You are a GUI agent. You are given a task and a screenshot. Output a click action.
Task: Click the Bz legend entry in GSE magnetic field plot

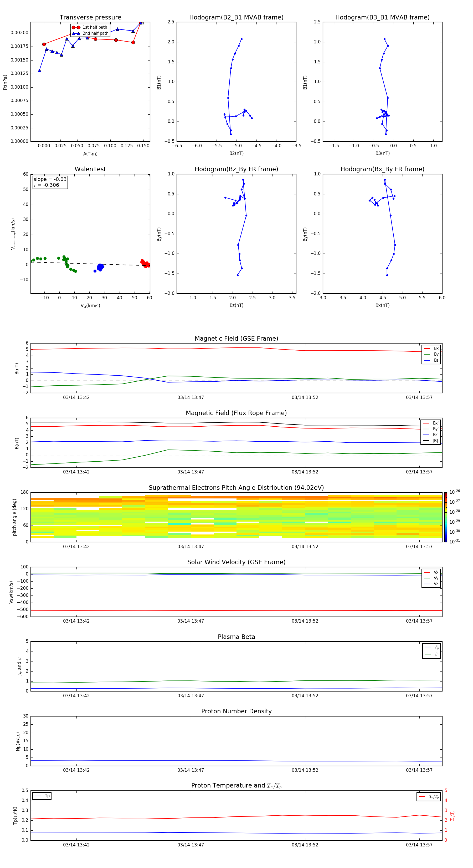(x=431, y=360)
